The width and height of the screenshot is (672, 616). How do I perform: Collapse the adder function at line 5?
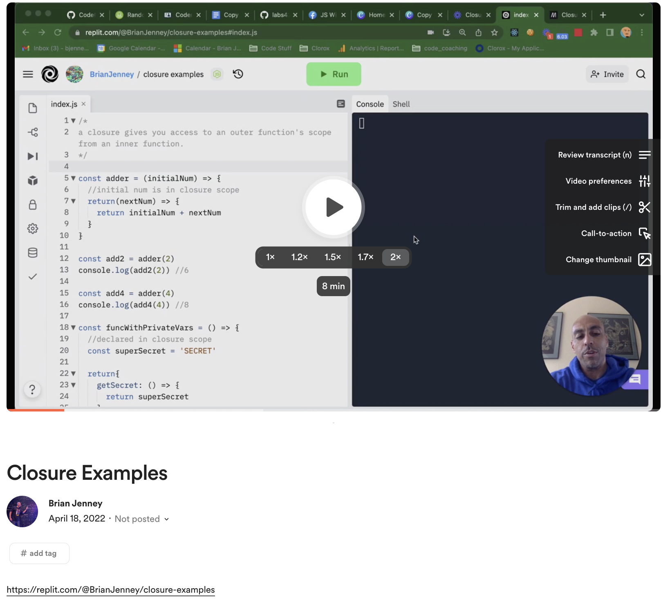point(73,178)
